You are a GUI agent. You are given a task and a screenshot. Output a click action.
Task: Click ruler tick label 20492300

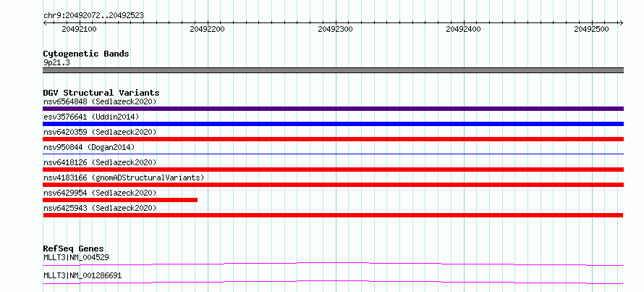[x=336, y=29]
